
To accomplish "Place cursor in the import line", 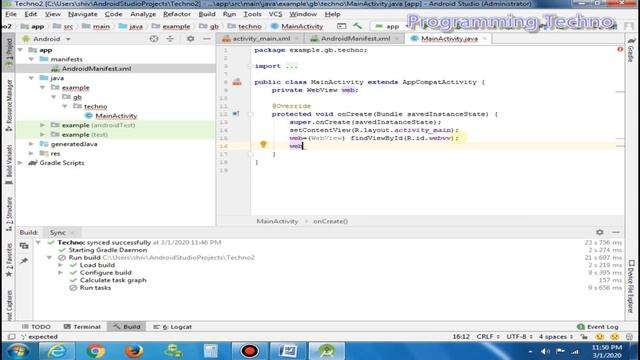I will point(276,66).
